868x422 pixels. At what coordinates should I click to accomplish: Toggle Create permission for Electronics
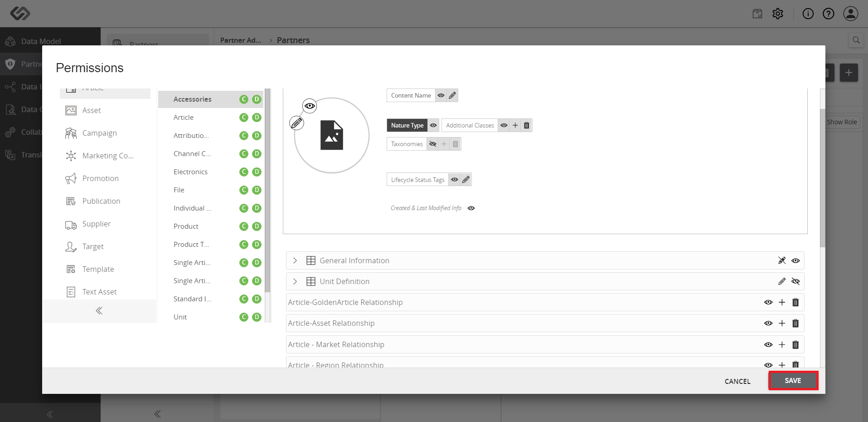(244, 172)
